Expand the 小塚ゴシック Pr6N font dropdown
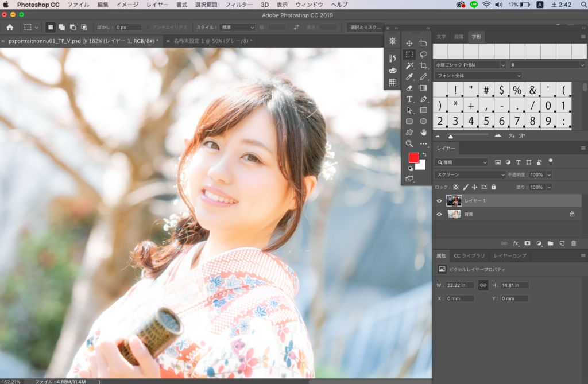Viewport: 588px width, 384px height. click(x=470, y=65)
